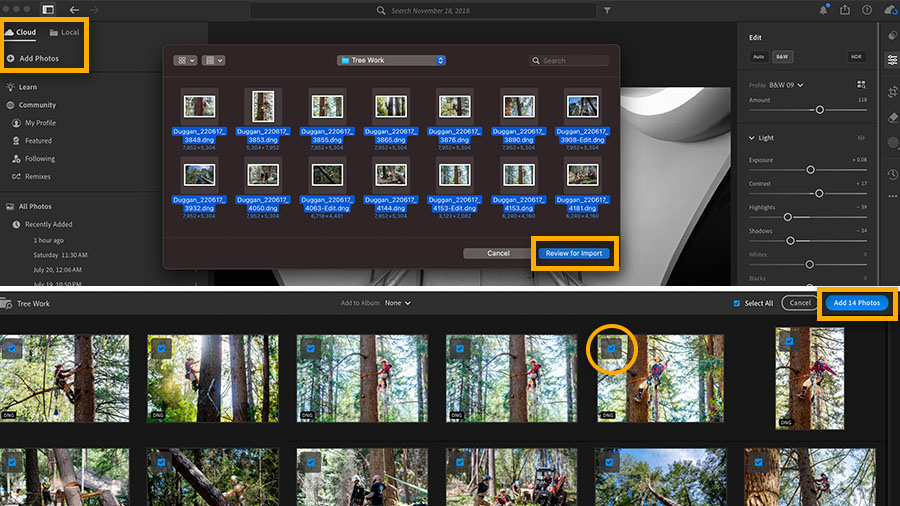Viewport: 900px width, 506px height.
Task: Click the Recently Added clock icon
Action: pos(16,224)
